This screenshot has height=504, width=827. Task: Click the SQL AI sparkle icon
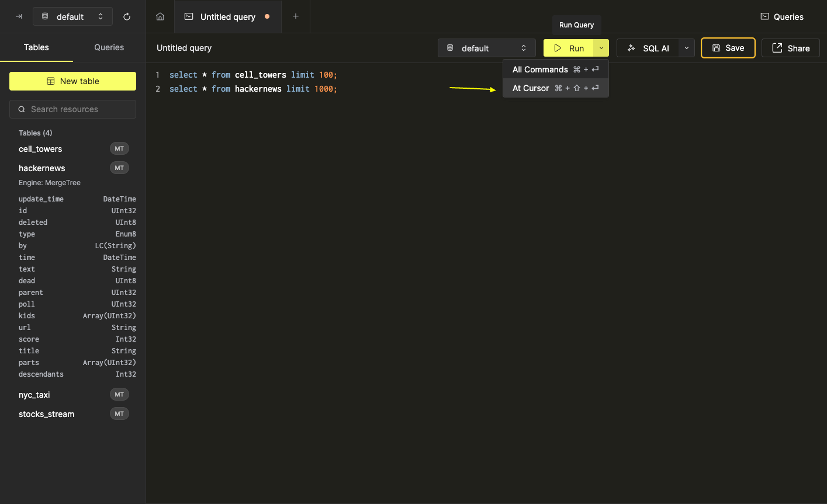click(x=632, y=48)
